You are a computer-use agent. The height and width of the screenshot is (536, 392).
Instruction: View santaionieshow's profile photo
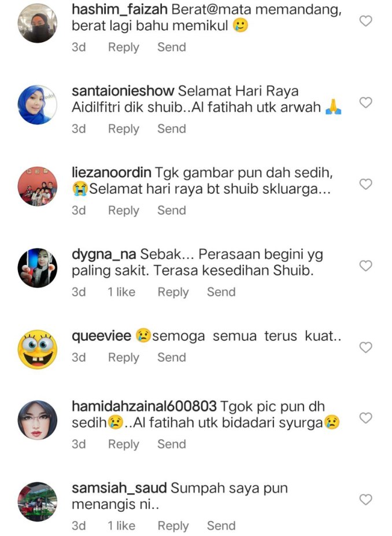(x=37, y=105)
